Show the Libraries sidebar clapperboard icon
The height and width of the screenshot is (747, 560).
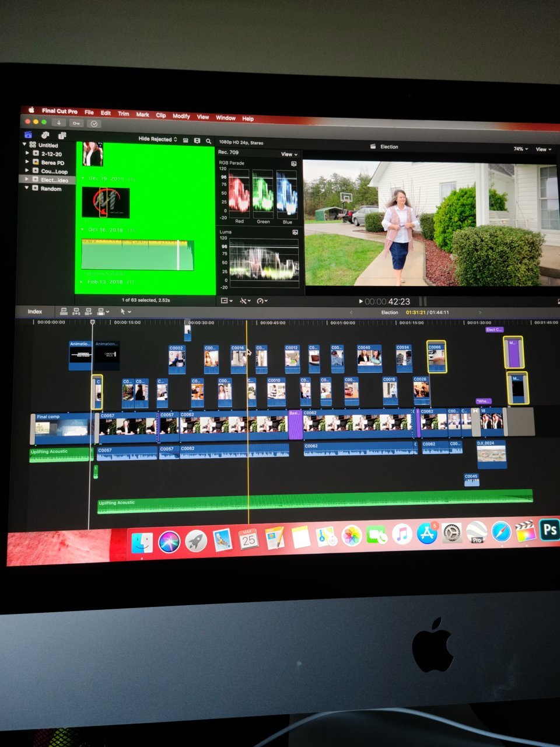point(27,135)
